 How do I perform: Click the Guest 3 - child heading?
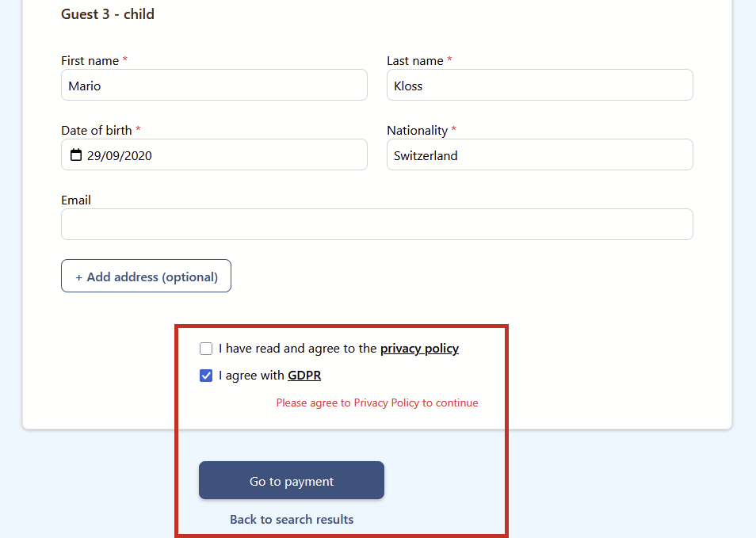point(108,14)
